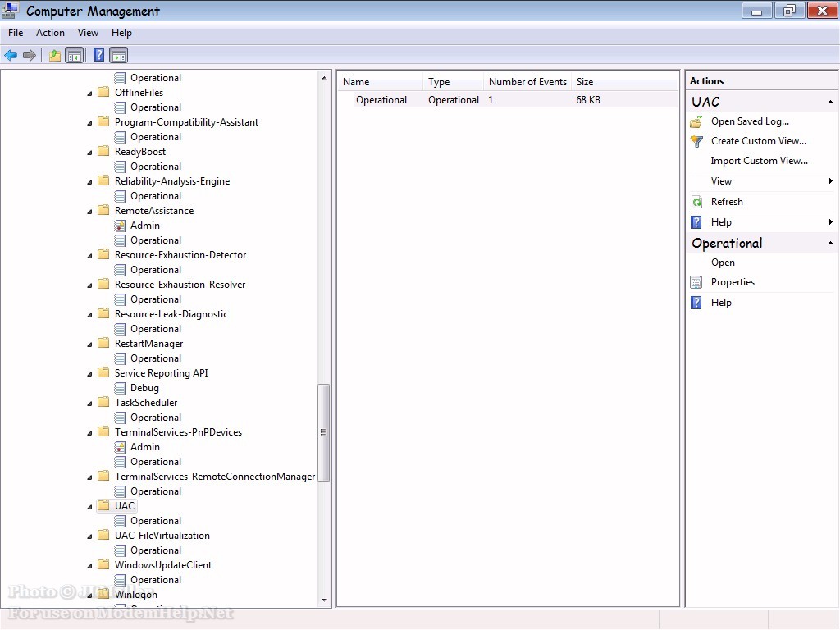Image resolution: width=840 pixels, height=630 pixels.
Task: Select Operational under RemoteAssistance
Action: click(x=156, y=240)
